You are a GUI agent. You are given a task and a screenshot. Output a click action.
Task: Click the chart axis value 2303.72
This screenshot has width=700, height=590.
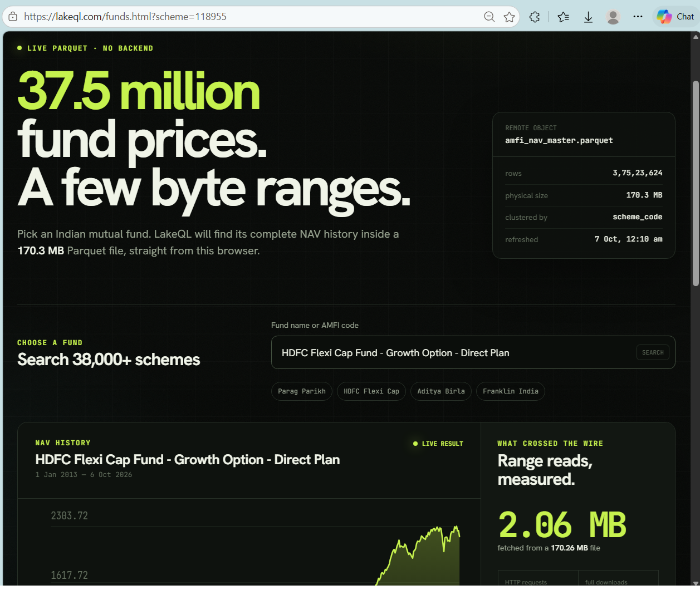click(69, 516)
